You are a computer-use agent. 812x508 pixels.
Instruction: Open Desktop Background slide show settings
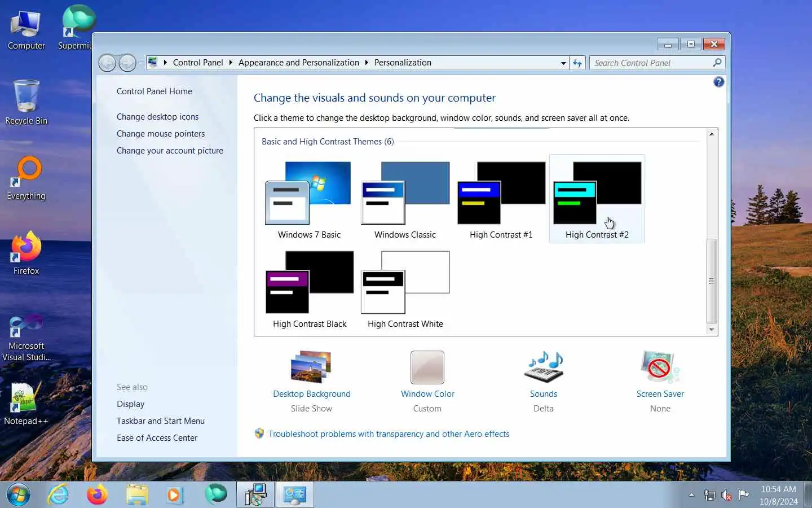click(x=311, y=367)
